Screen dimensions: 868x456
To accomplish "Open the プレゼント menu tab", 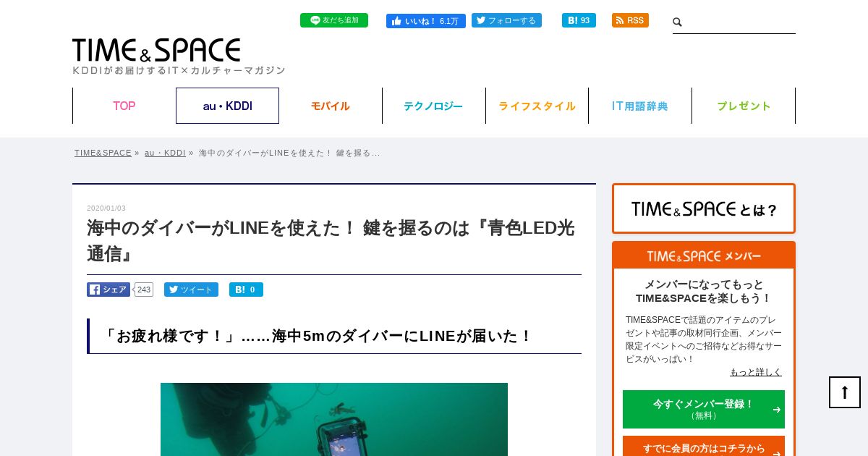I will [x=744, y=106].
